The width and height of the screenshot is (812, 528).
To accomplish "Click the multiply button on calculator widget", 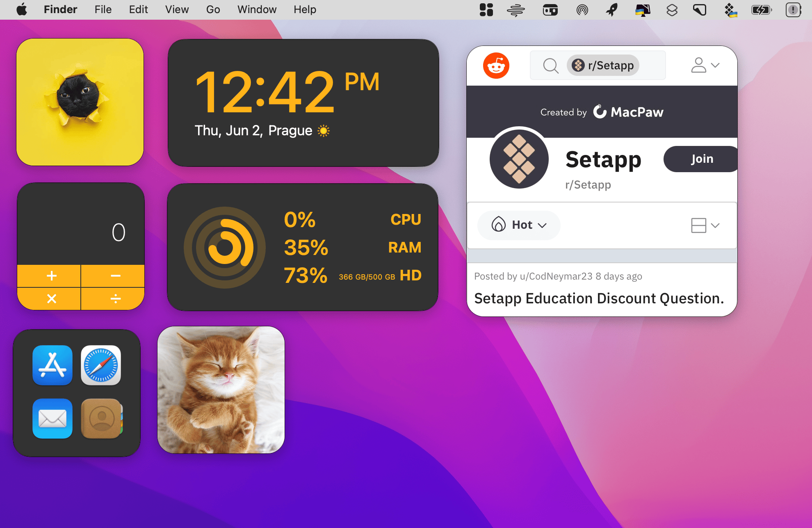I will click(x=49, y=298).
